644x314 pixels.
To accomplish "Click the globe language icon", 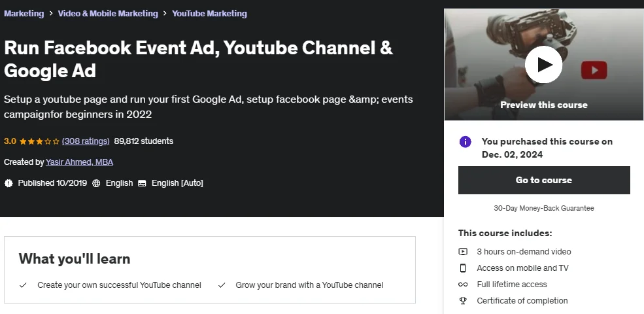I will point(96,183).
